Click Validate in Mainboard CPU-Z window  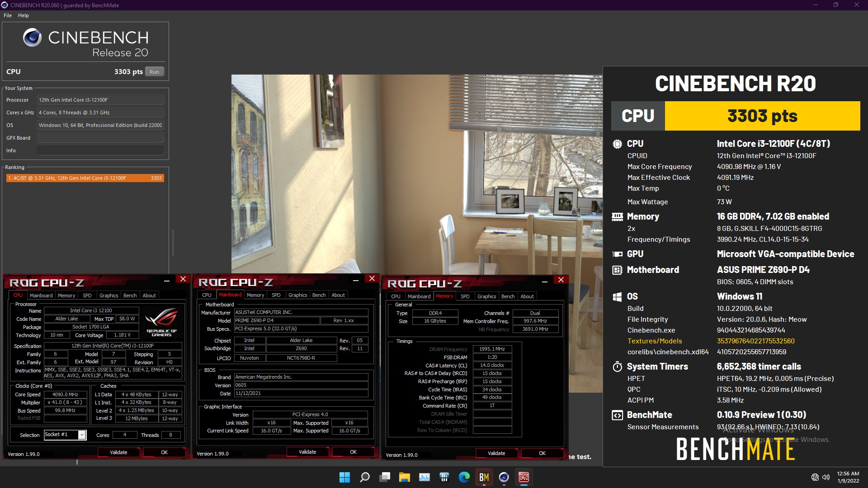point(307,452)
